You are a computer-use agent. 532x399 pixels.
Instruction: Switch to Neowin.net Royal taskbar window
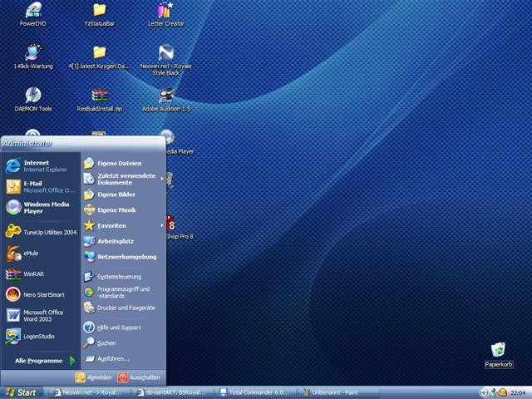pos(88,392)
